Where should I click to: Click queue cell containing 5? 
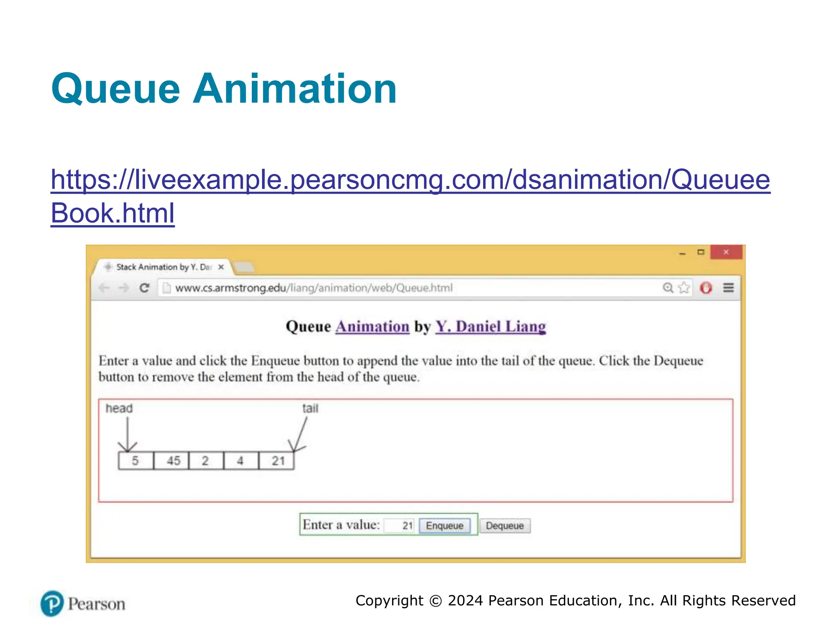(136, 461)
